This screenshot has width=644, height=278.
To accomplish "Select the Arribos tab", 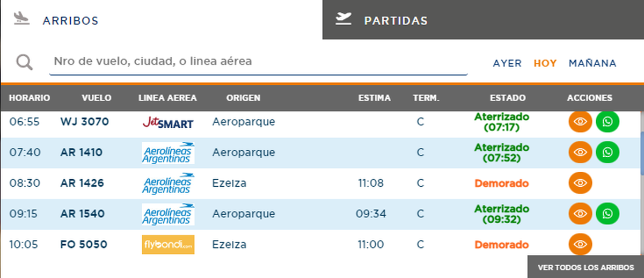I will click(70, 20).
